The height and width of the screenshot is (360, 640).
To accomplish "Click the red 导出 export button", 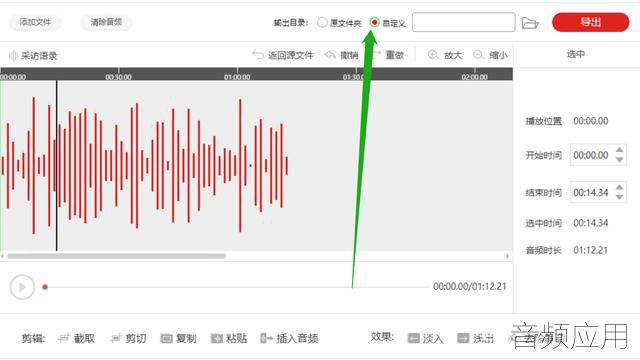I will [591, 22].
